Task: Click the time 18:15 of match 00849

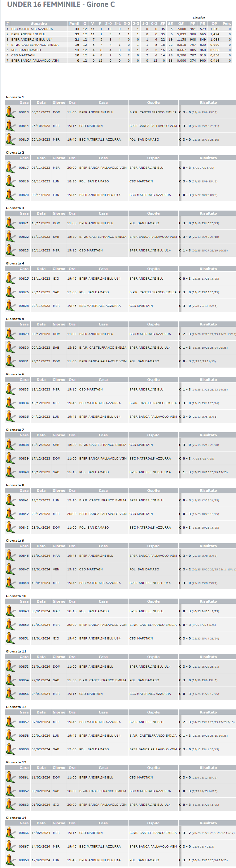Action: coord(72,611)
